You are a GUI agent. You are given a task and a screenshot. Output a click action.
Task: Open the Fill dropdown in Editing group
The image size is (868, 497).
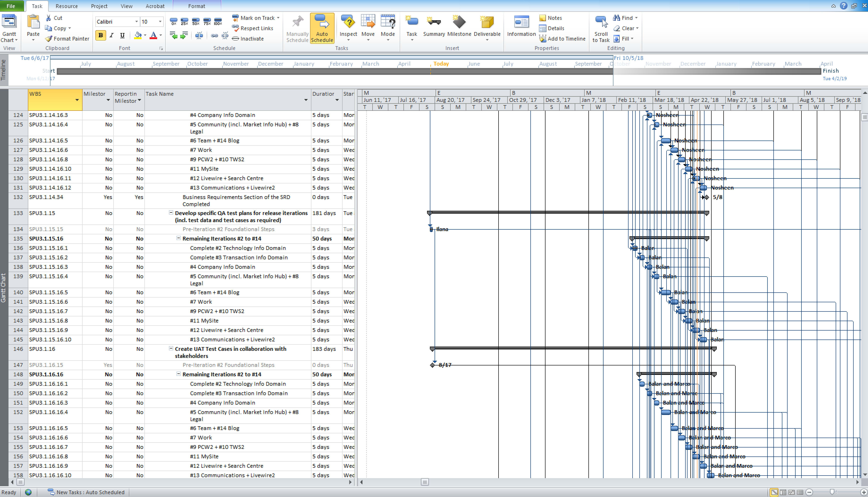coord(634,38)
